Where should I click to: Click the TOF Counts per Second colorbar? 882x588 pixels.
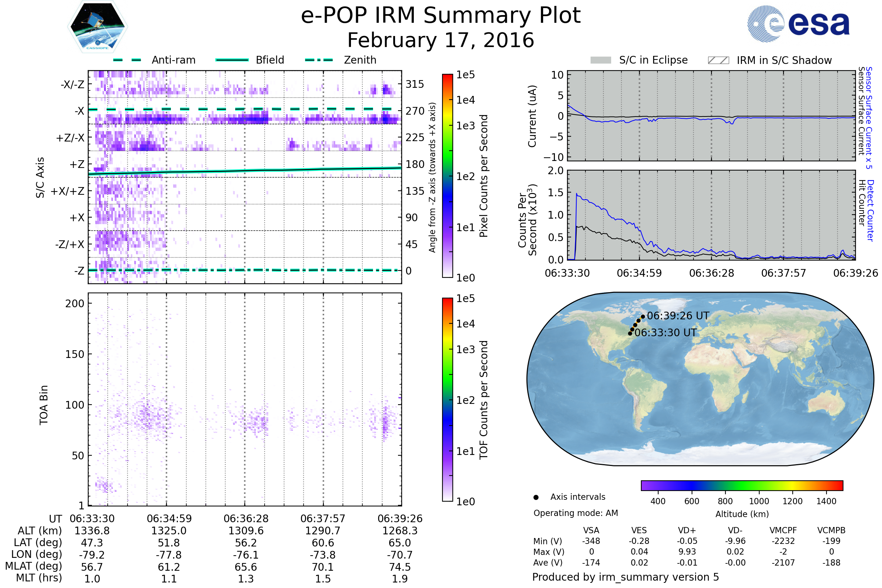click(x=447, y=399)
